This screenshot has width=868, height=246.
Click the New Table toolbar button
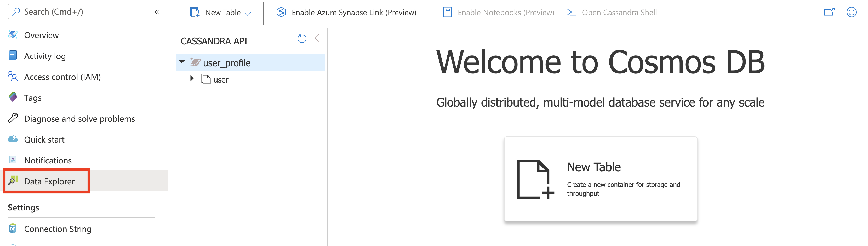(x=220, y=13)
